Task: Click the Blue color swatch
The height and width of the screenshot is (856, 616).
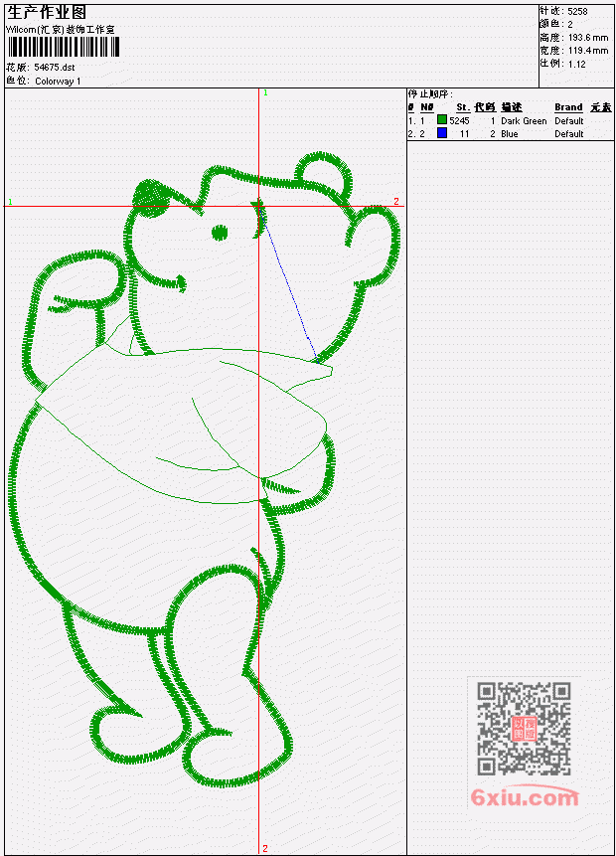Action: [442, 132]
